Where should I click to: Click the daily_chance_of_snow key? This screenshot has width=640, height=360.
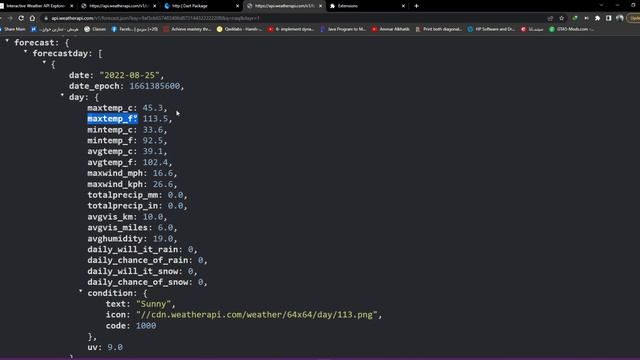[138, 282]
